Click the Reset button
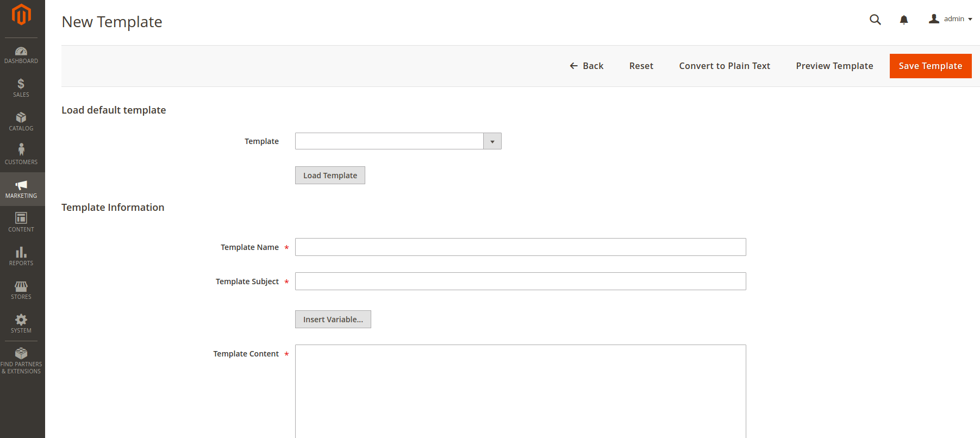Image resolution: width=980 pixels, height=438 pixels. click(641, 66)
